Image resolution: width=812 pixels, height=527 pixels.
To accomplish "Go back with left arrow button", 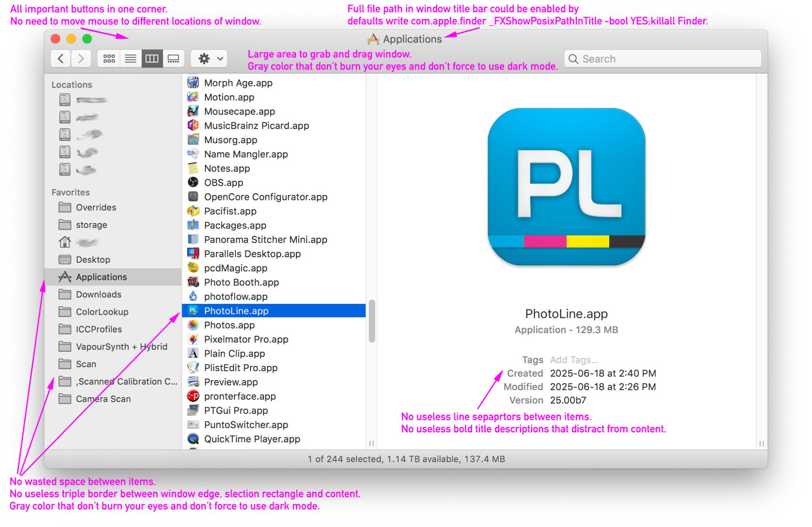I will coord(61,59).
